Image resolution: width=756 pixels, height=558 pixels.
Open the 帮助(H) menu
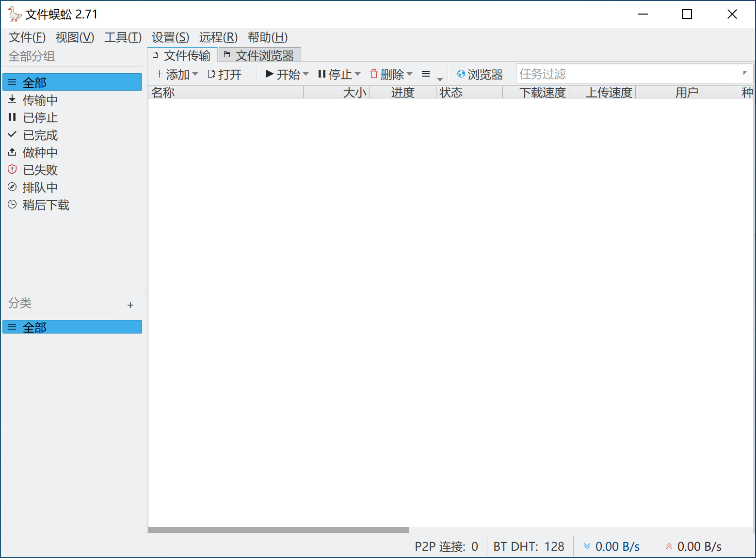tap(268, 37)
